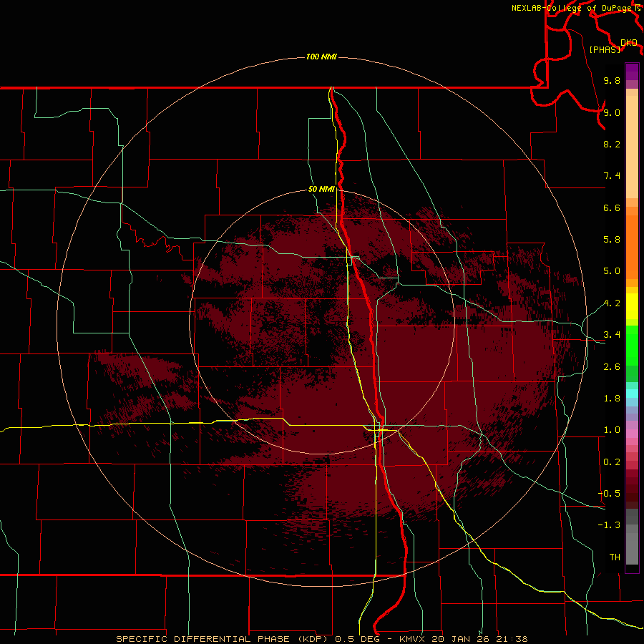
Task: Click the TH label on color scale
Action: pyautogui.click(x=615, y=557)
